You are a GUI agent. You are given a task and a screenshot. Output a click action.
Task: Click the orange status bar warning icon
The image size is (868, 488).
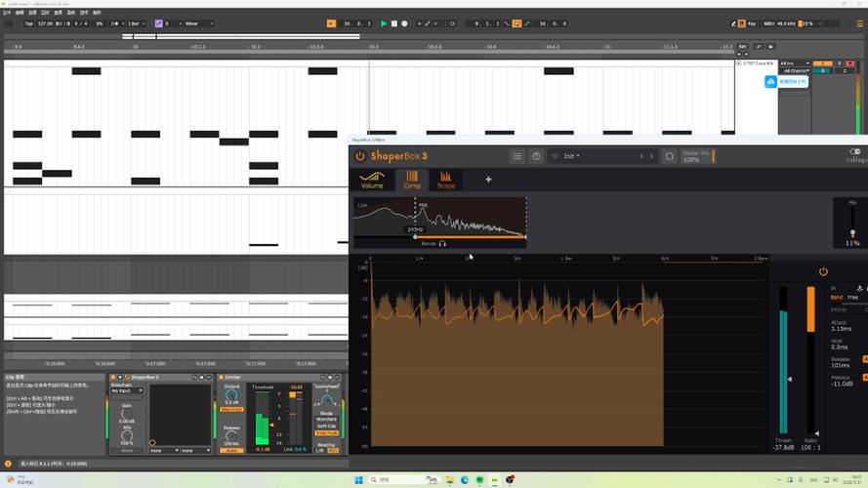tap(8, 464)
